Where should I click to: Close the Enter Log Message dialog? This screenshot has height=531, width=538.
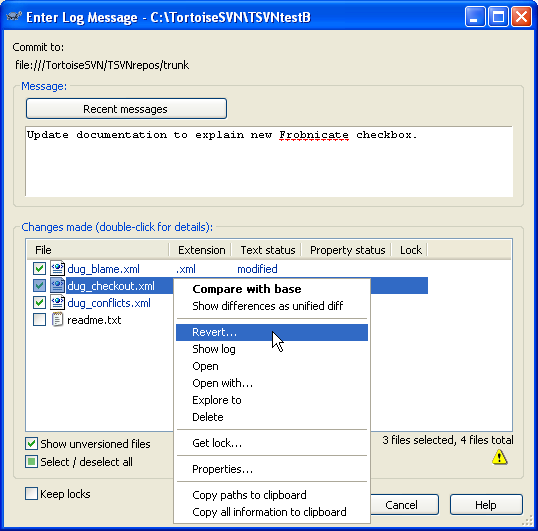(x=521, y=16)
